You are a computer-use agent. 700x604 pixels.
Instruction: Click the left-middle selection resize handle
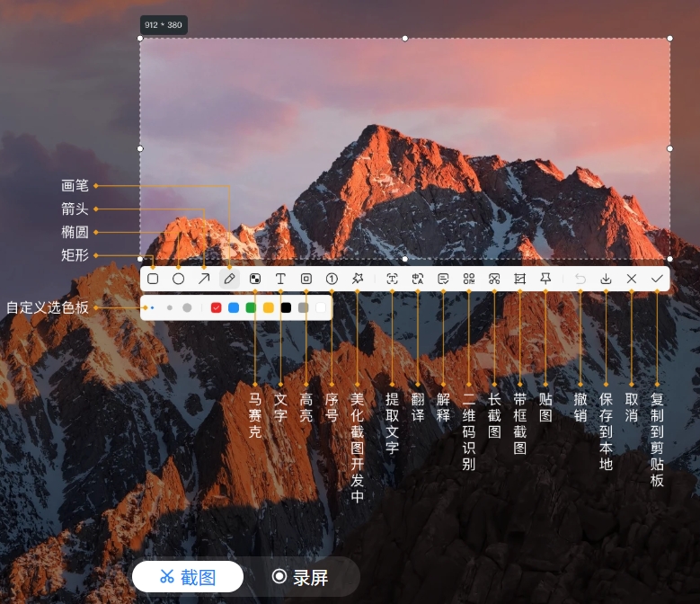140,148
